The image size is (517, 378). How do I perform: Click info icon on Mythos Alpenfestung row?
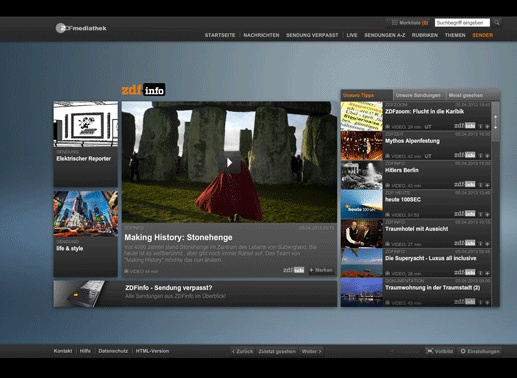point(481,156)
